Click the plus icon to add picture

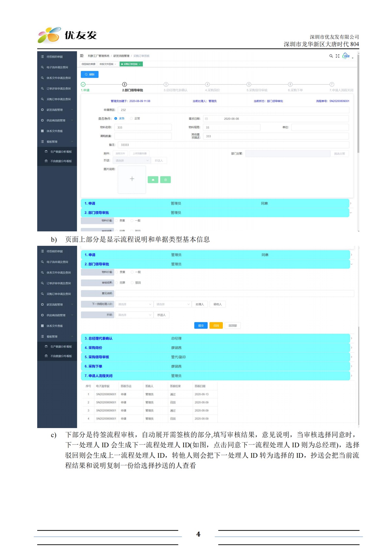(x=132, y=179)
